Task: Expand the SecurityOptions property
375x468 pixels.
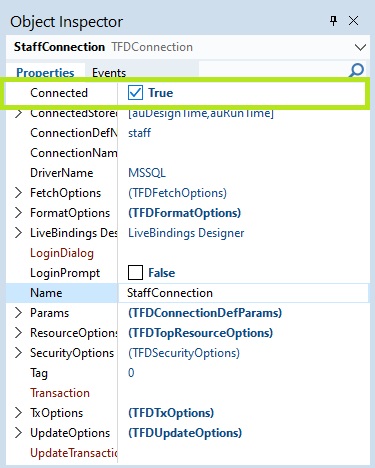Action: coord(19,353)
